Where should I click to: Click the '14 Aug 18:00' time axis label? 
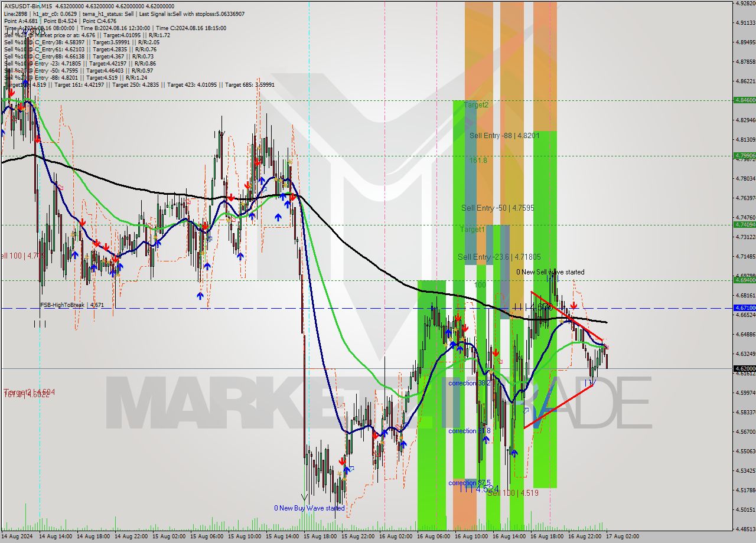tap(93, 537)
